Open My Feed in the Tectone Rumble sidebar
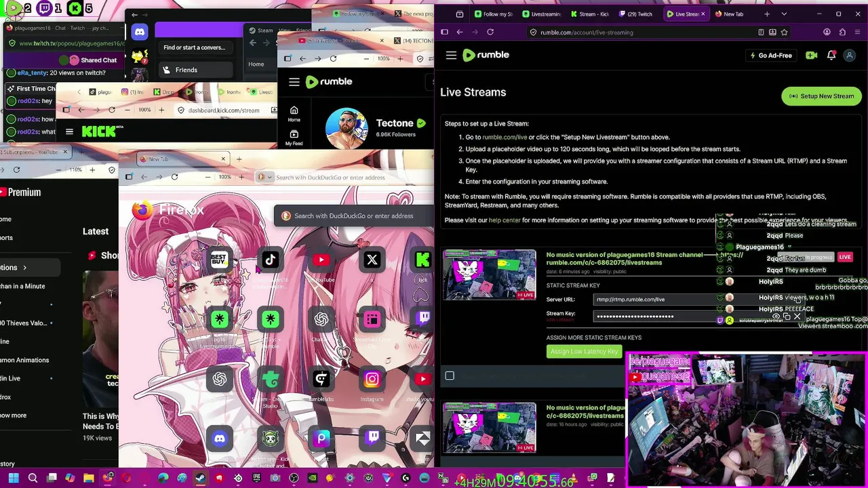Viewport: 868px width, 488px height. (x=294, y=138)
